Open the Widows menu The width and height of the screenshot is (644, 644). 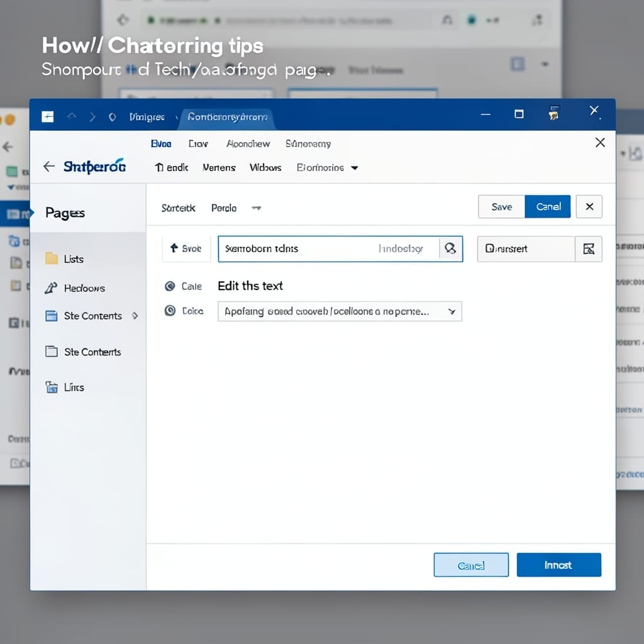click(265, 167)
